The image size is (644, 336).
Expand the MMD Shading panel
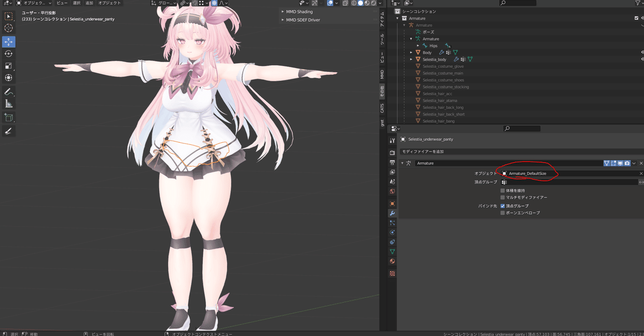click(x=282, y=12)
